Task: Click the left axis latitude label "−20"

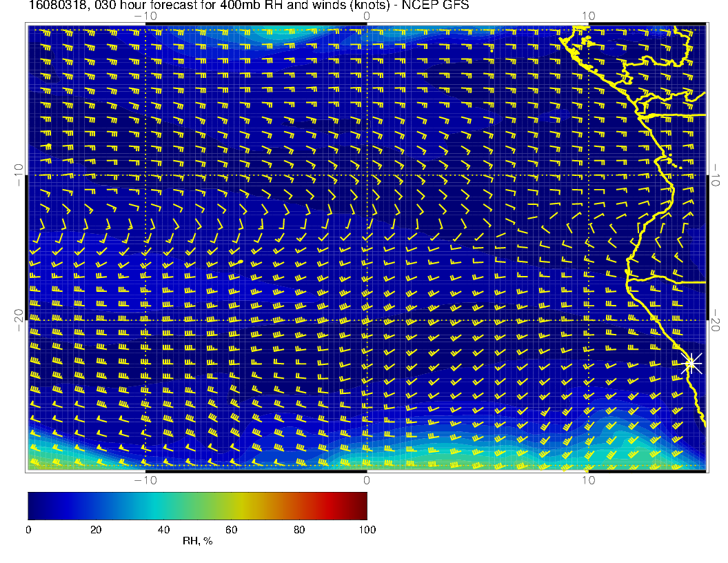Action: click(x=18, y=319)
